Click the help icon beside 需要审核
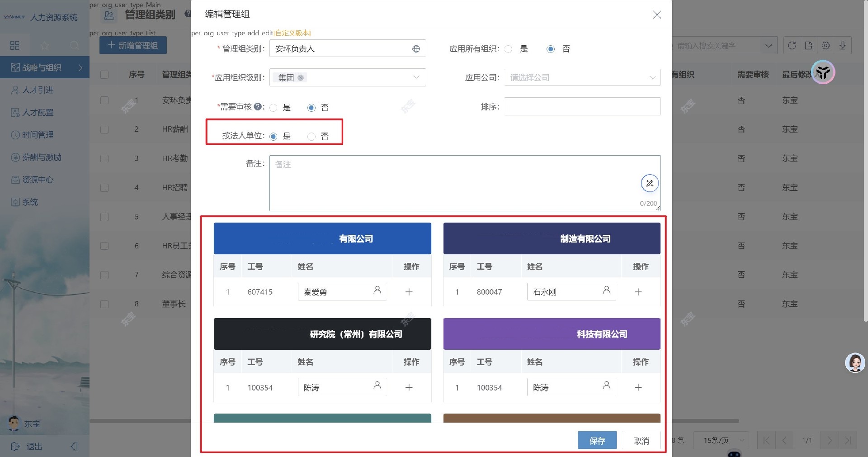This screenshot has width=868, height=457. [257, 107]
